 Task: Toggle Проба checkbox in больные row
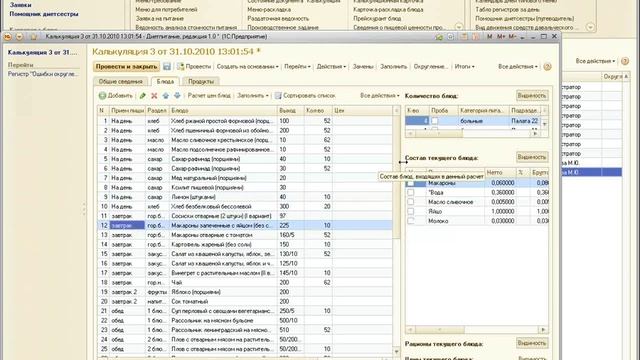435,121
